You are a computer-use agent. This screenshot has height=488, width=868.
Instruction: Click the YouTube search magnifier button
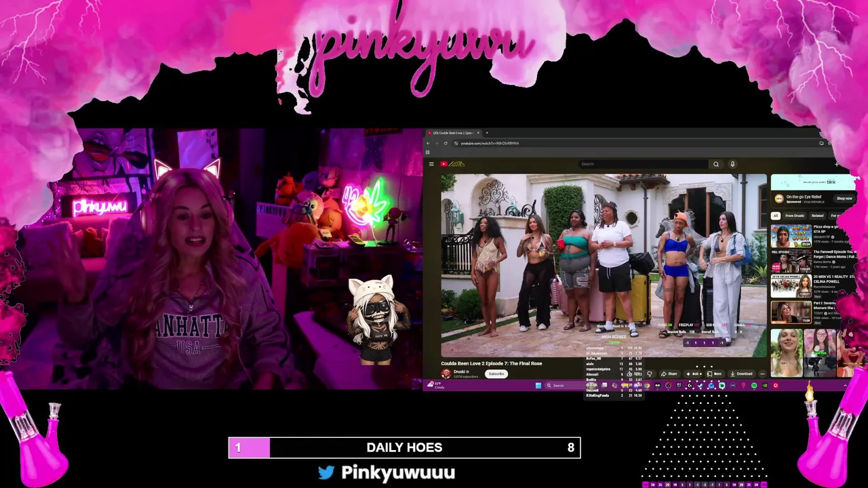[715, 164]
